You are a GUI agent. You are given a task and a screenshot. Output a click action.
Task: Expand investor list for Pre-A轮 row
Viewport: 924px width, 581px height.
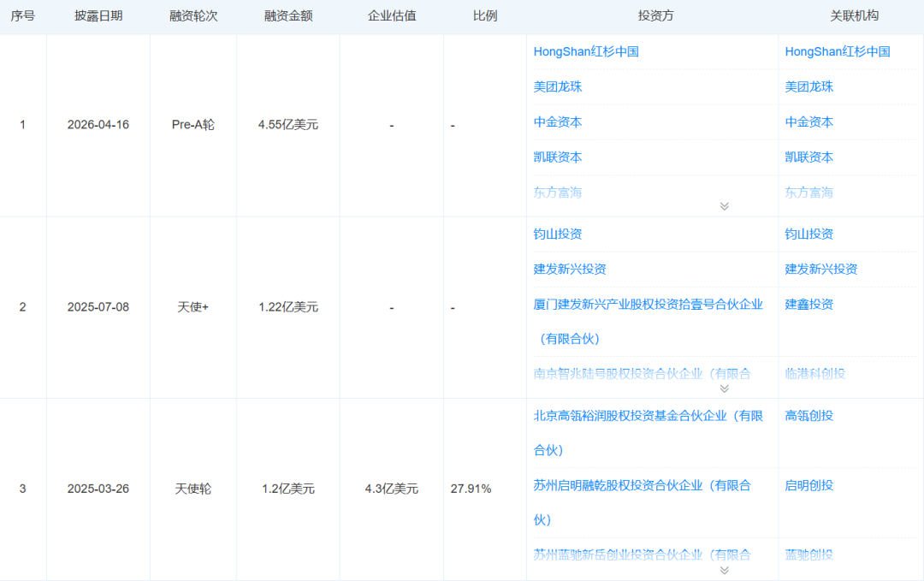[725, 206]
